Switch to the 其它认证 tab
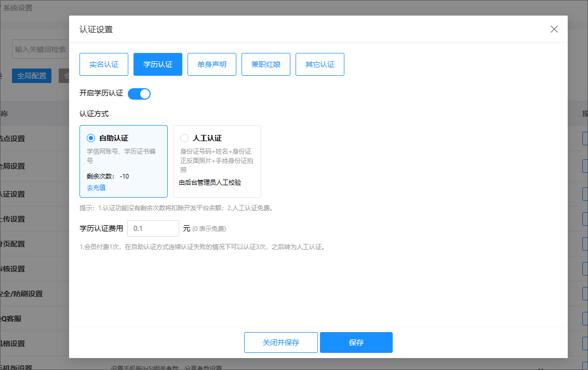This screenshot has width=588, height=370. 320,65
